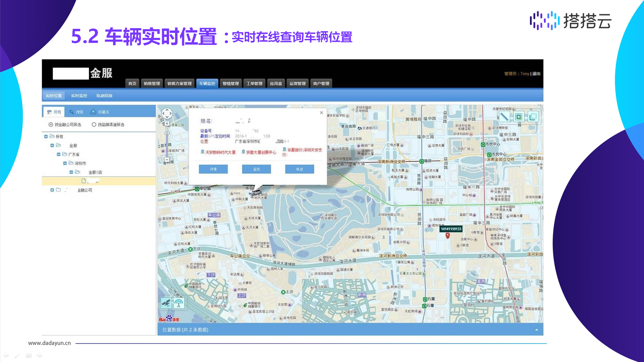The width and height of the screenshot is (644, 362).
Task: Select 按金融公司筛选 radio option
Action: tap(51, 125)
